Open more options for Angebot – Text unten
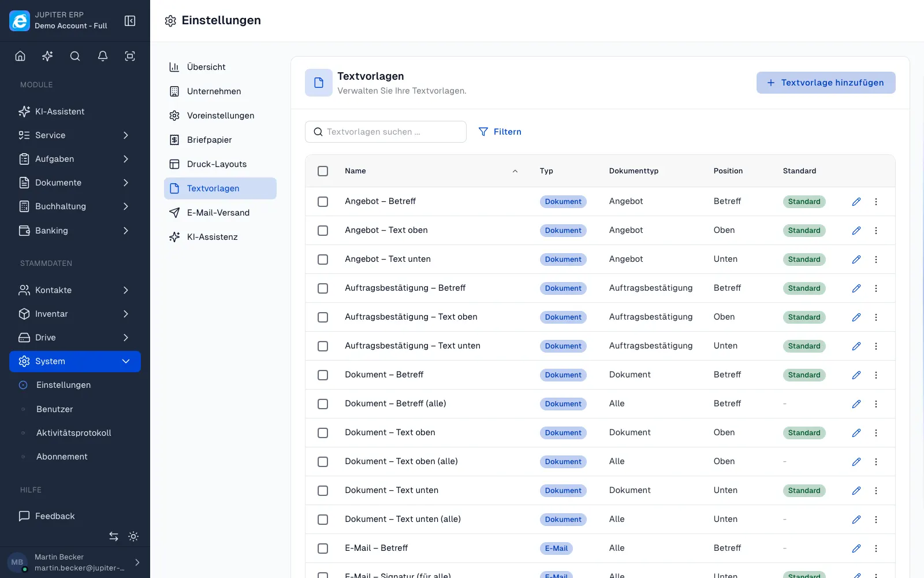 click(876, 260)
